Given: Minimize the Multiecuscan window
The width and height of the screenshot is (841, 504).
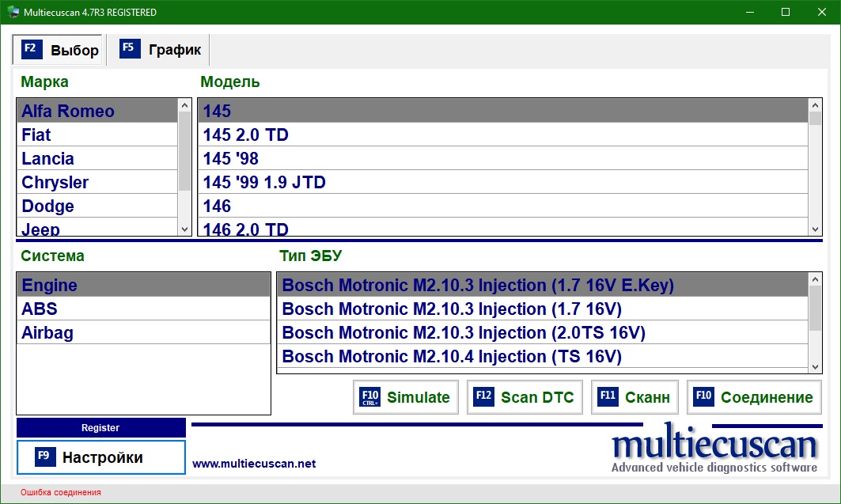Looking at the screenshot, I should tap(750, 12).
